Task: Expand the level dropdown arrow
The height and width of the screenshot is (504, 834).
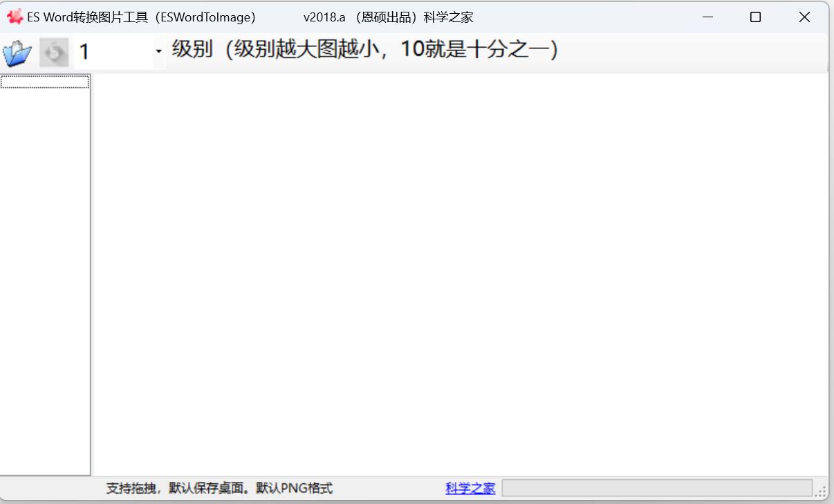Action: [159, 52]
